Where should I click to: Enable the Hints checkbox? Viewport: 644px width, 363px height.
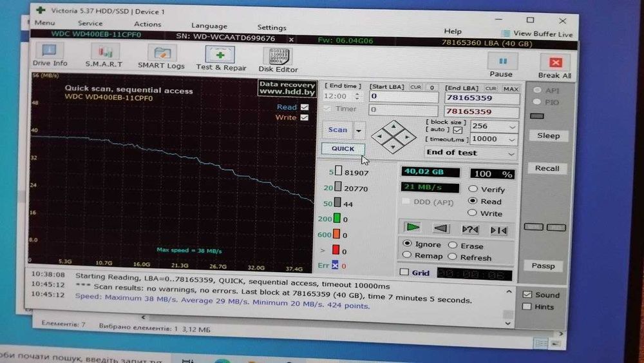point(527,306)
